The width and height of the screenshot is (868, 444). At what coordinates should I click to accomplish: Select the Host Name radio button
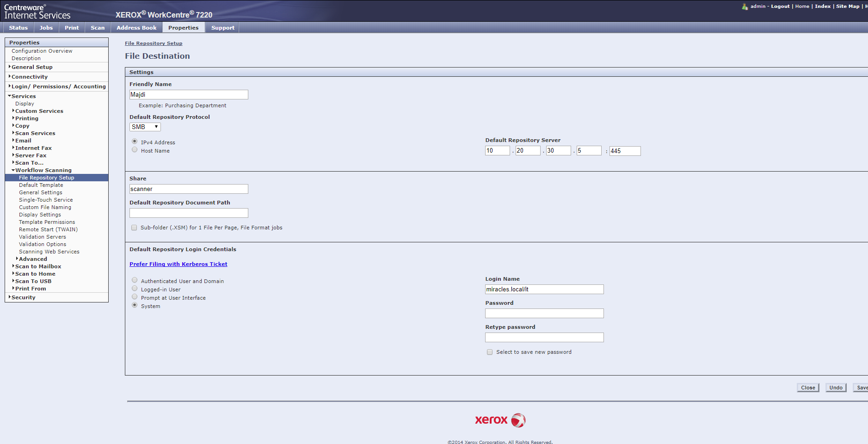tap(135, 150)
